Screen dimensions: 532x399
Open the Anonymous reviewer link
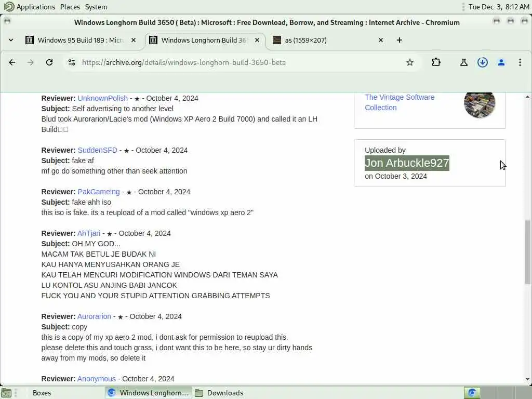(96, 379)
